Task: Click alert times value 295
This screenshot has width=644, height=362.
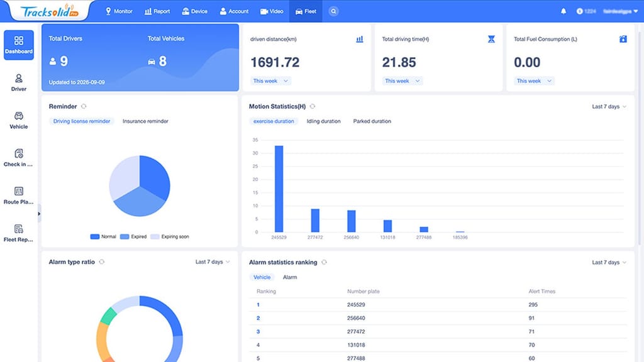Action: (533, 305)
